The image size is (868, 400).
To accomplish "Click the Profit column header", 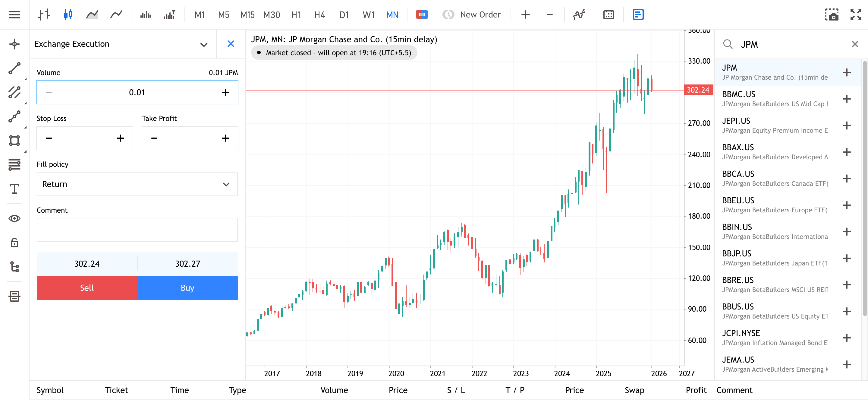I will point(696,390).
